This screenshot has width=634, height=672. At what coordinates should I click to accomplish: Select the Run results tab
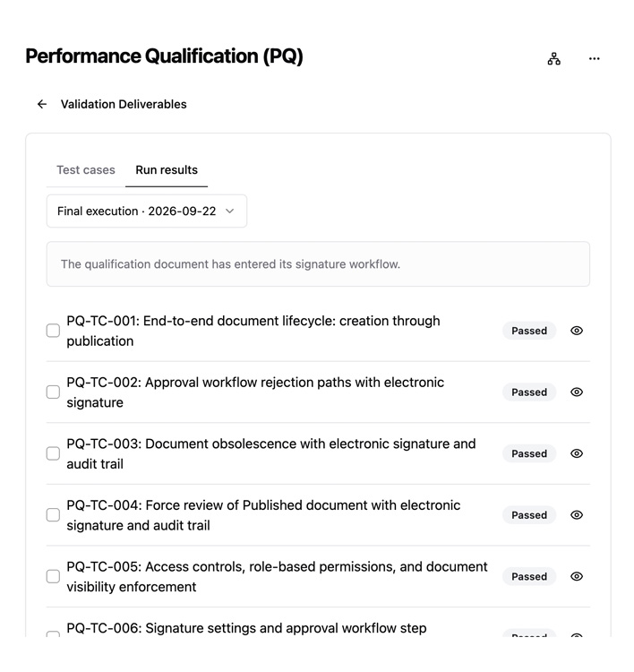tap(167, 169)
